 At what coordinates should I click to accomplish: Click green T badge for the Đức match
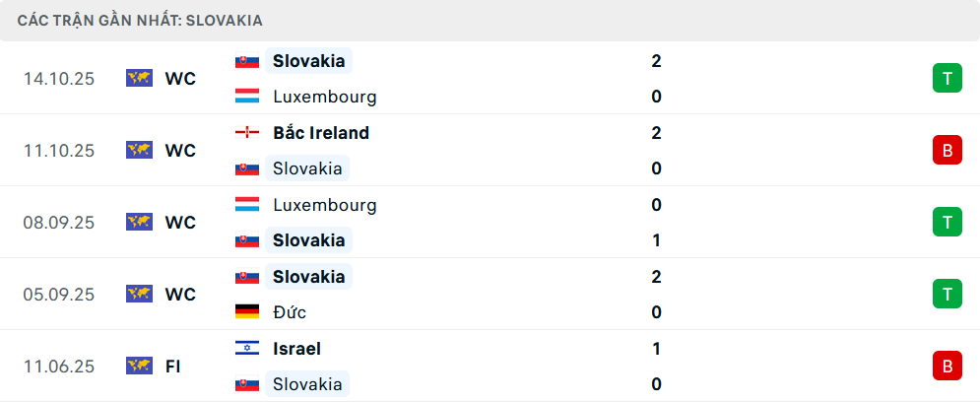pyautogui.click(x=947, y=294)
